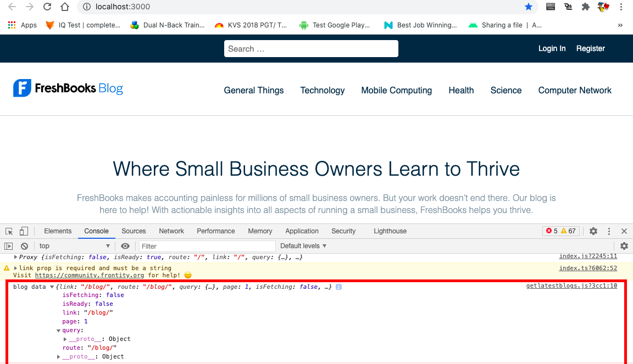Click the inspect element picker icon
Viewport: 633px width, 364px height.
(9, 231)
